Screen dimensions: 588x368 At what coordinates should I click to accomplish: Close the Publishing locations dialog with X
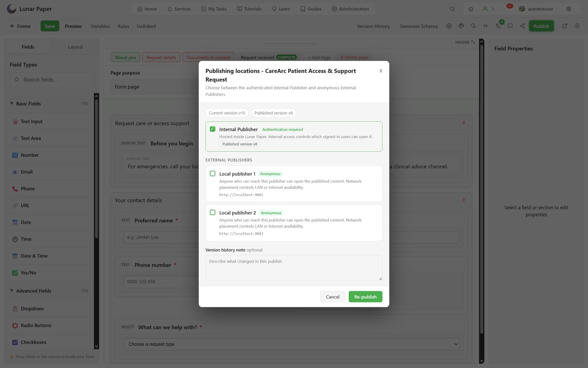[x=381, y=71]
